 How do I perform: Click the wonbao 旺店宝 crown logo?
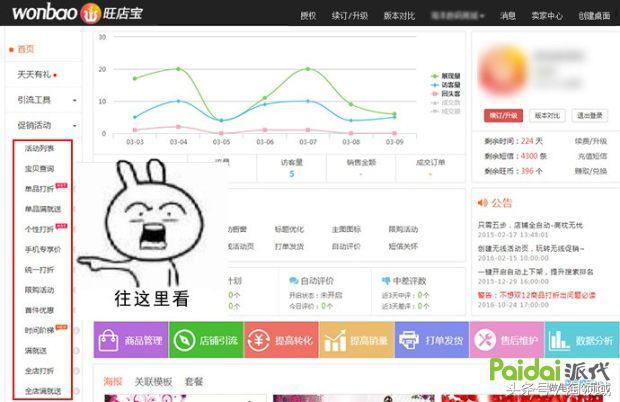[78, 13]
